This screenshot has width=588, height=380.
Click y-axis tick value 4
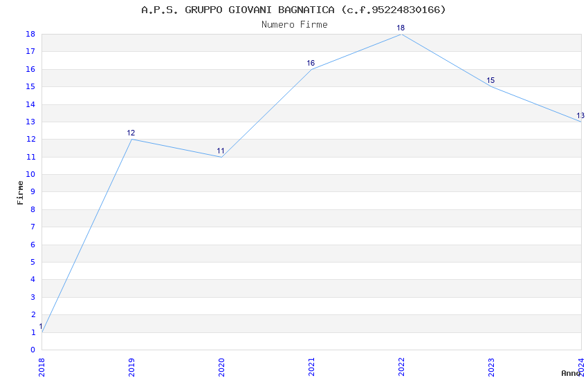(x=33, y=280)
